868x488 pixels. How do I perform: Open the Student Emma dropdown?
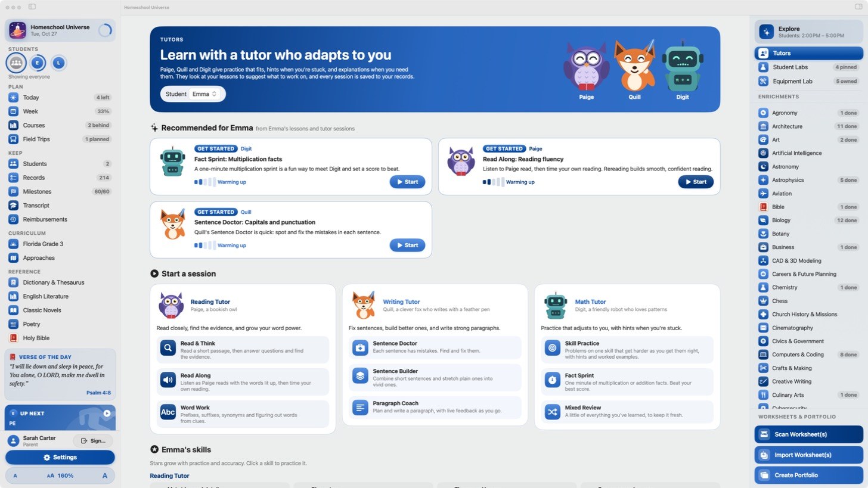[x=205, y=94]
